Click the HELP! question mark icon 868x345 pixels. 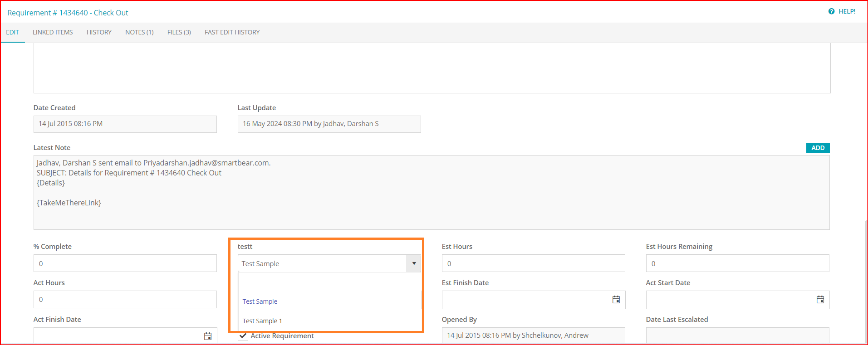click(x=831, y=11)
